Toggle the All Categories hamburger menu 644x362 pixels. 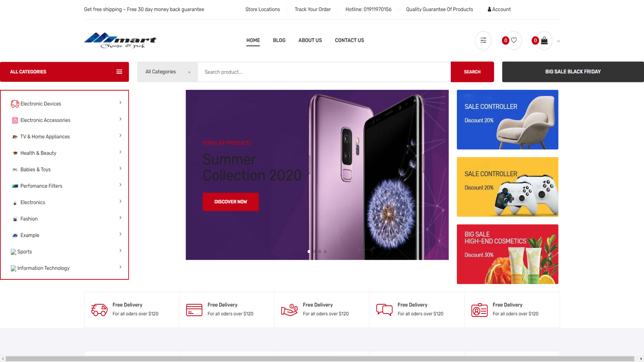(119, 72)
